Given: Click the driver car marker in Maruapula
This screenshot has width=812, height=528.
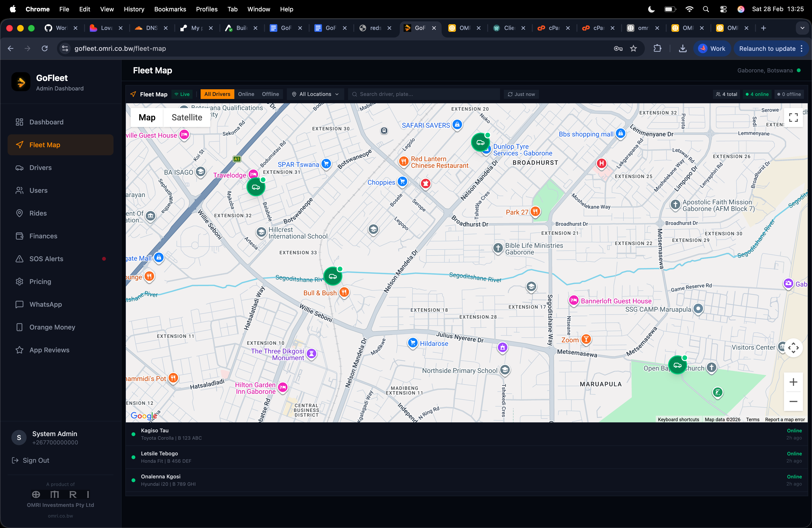Looking at the screenshot, I should coord(677,365).
